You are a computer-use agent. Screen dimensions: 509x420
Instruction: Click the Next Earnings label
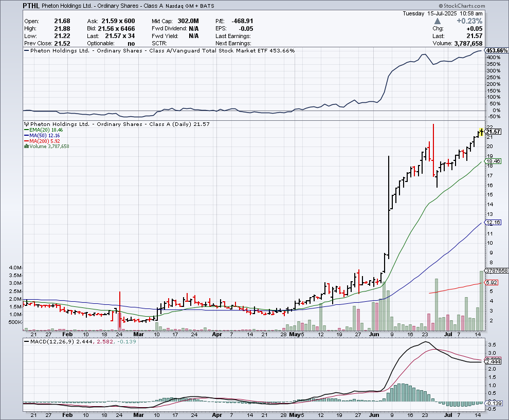pyautogui.click(x=233, y=43)
